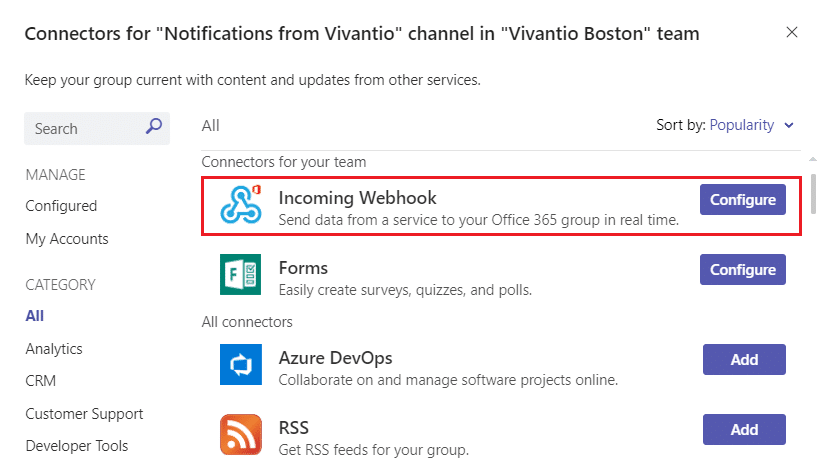824x469 pixels.
Task: Click the Incoming Webhook title text
Action: [x=357, y=198]
